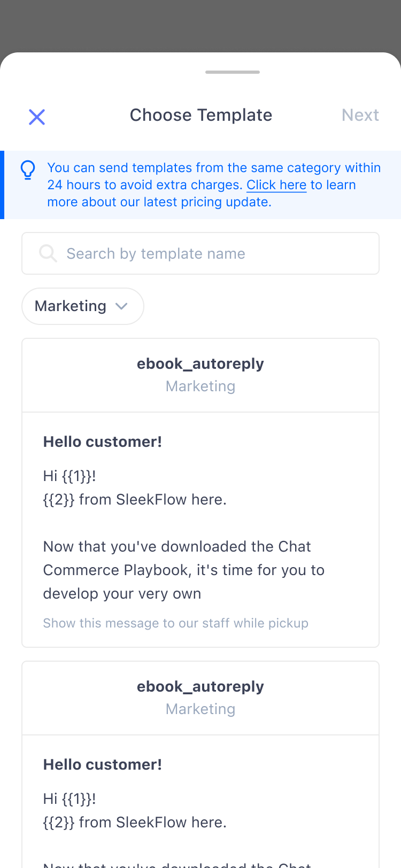Image resolution: width=401 pixels, height=868 pixels.
Task: Select the search icon inside the search bar
Action: (48, 253)
